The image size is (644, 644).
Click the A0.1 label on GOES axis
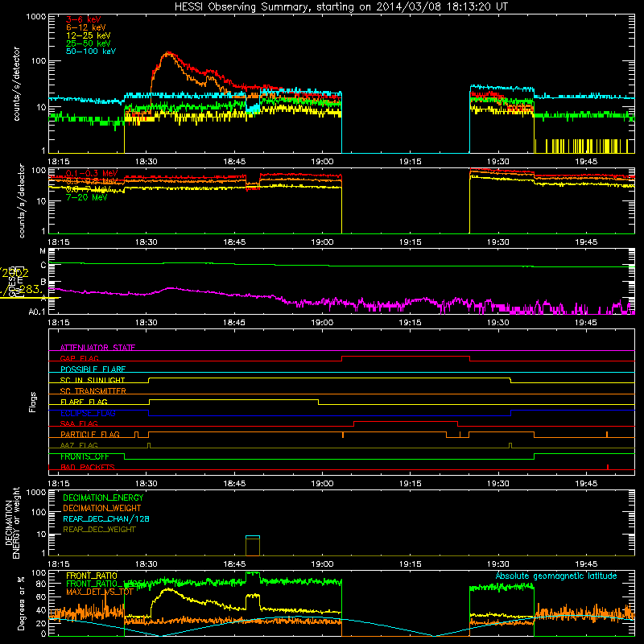[37, 312]
